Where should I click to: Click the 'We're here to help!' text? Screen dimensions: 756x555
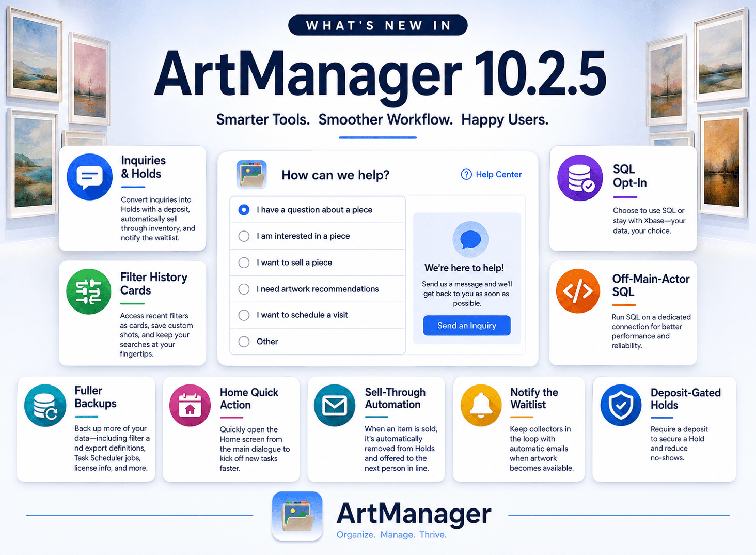[464, 268]
